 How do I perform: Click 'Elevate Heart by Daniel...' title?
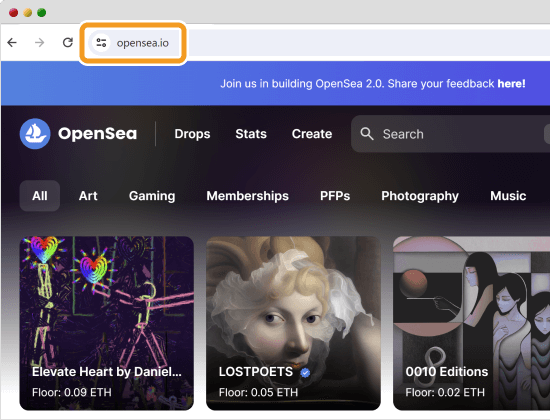107,372
